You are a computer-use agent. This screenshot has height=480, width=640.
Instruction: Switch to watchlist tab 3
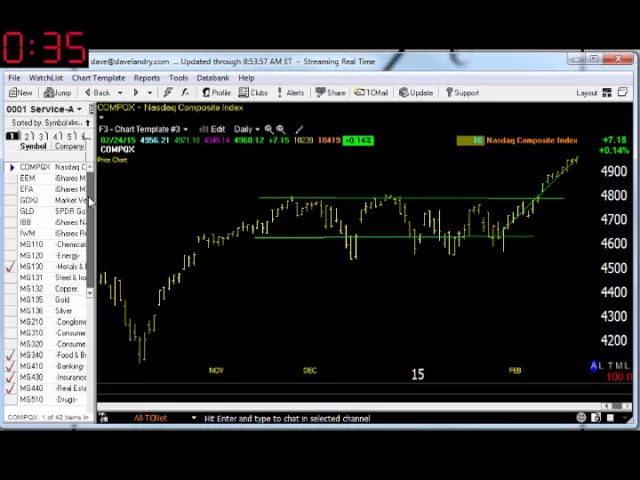pos(42,136)
